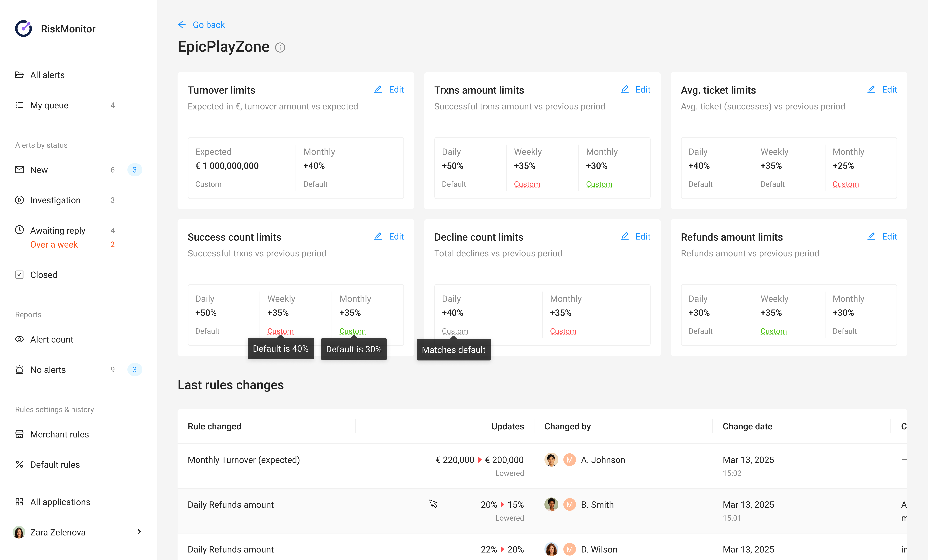Click the Change date column header

click(x=747, y=426)
